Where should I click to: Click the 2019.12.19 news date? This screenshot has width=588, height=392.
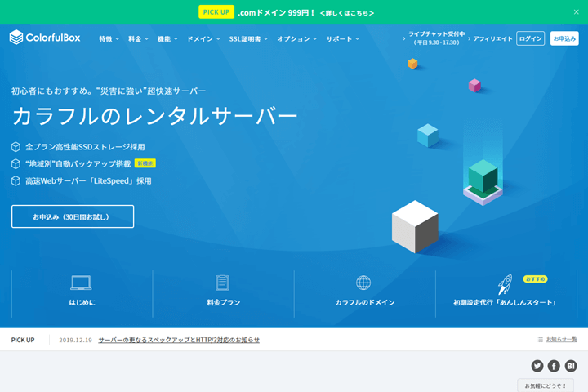[75, 340]
